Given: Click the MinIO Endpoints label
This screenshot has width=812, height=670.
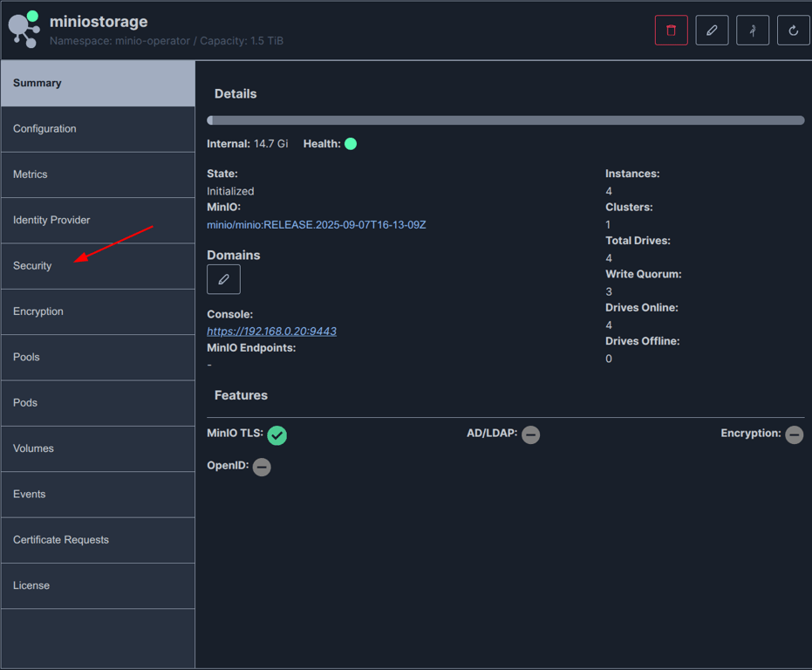Looking at the screenshot, I should pos(251,348).
